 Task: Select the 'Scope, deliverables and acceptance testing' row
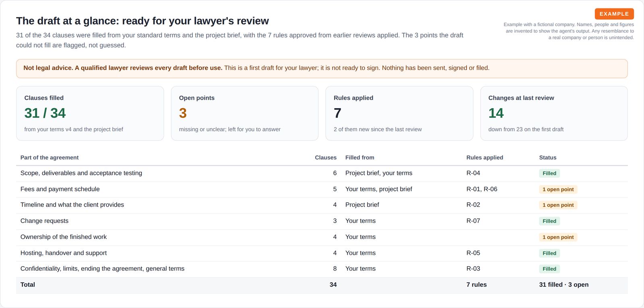[x=322, y=173]
